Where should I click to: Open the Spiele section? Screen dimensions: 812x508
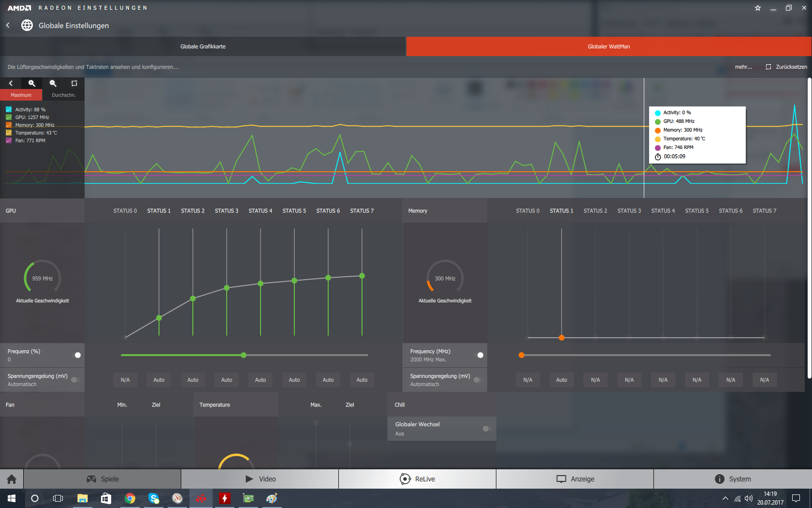pos(102,479)
